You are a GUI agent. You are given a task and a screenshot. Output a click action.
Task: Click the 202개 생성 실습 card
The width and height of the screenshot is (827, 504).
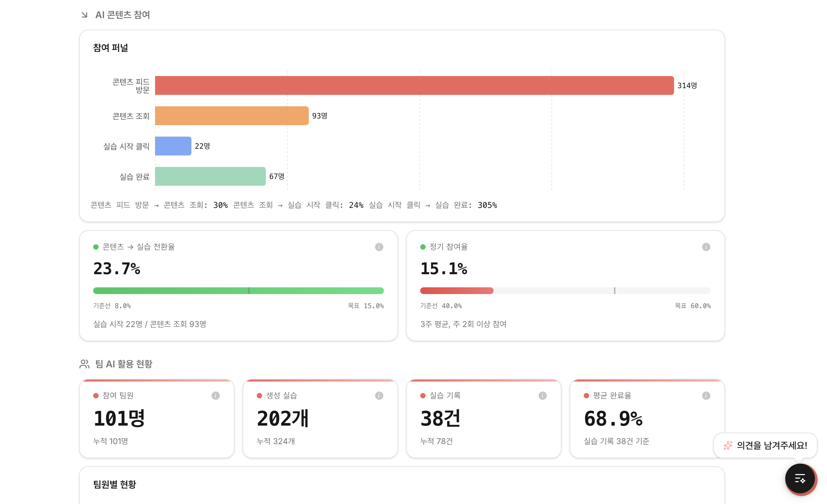tap(320, 419)
